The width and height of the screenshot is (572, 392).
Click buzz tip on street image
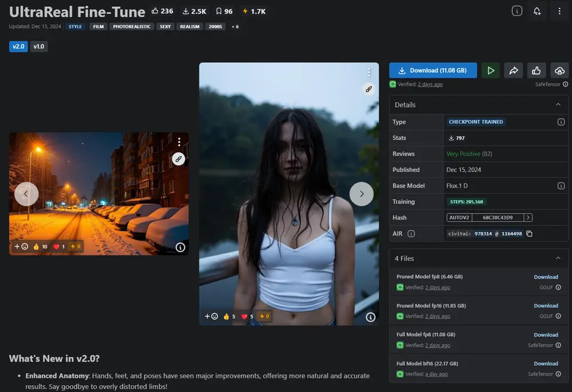pyautogui.click(x=76, y=247)
